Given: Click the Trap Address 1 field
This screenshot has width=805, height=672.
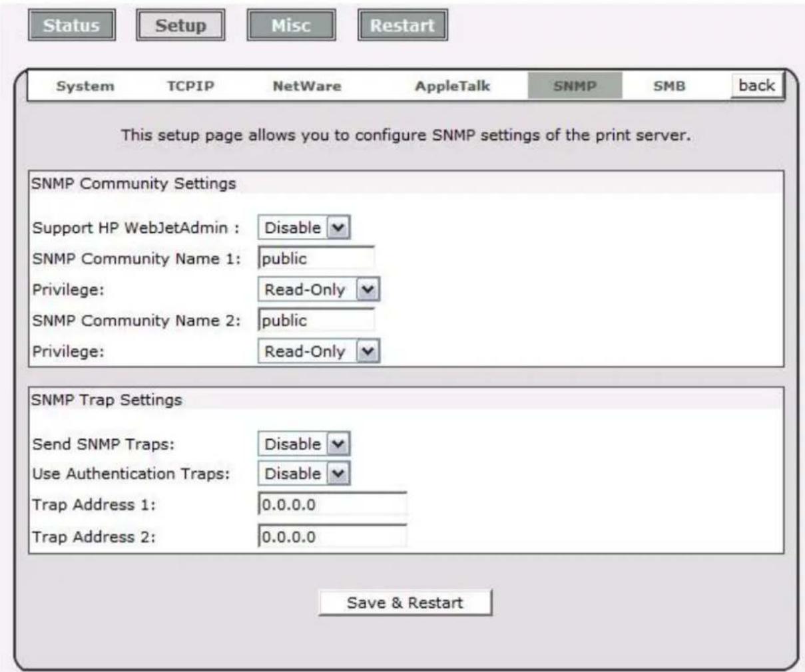Looking at the screenshot, I should [332, 504].
